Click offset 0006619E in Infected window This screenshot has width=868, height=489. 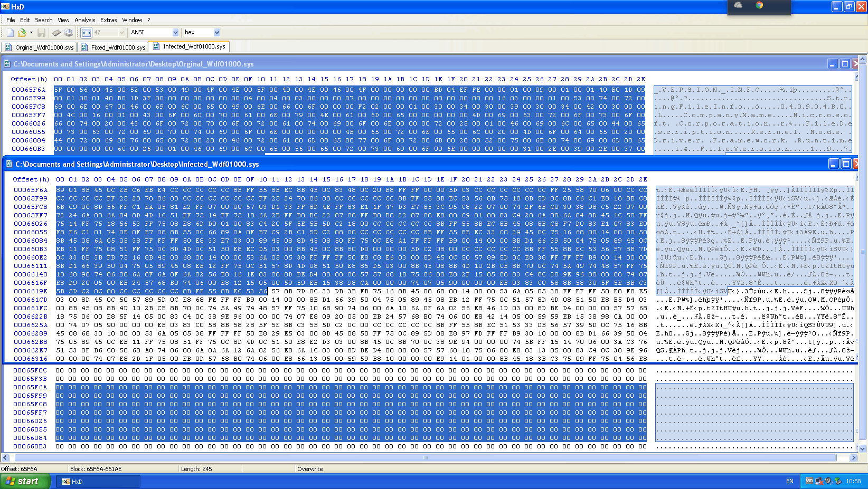point(31,291)
